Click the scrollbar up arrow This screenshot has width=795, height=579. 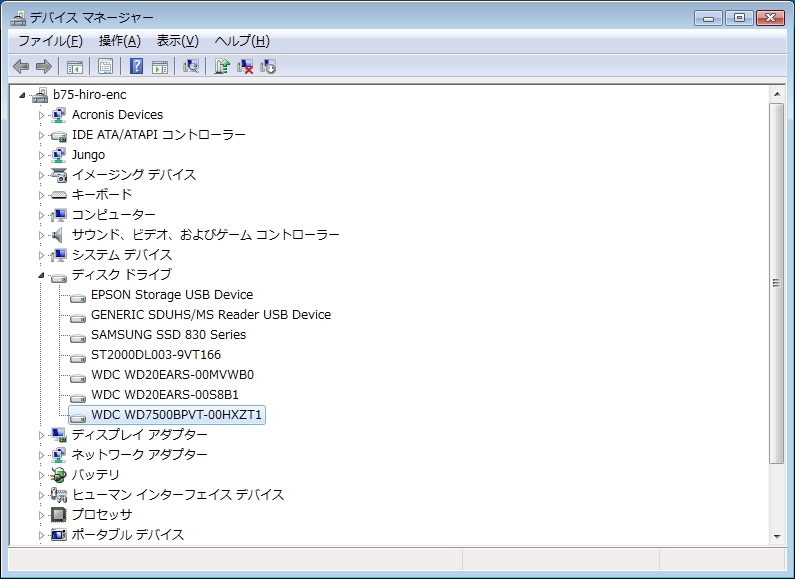click(777, 94)
